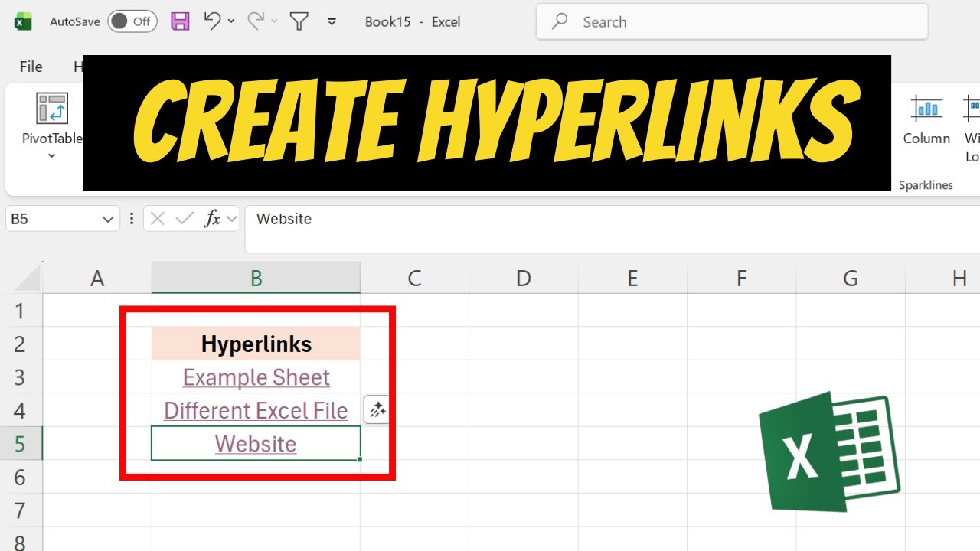Select column C header
The height and width of the screenshot is (551, 980).
pos(414,278)
